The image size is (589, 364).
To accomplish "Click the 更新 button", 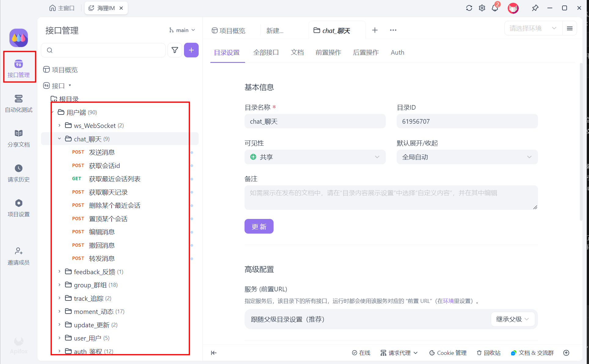I will pyautogui.click(x=259, y=227).
